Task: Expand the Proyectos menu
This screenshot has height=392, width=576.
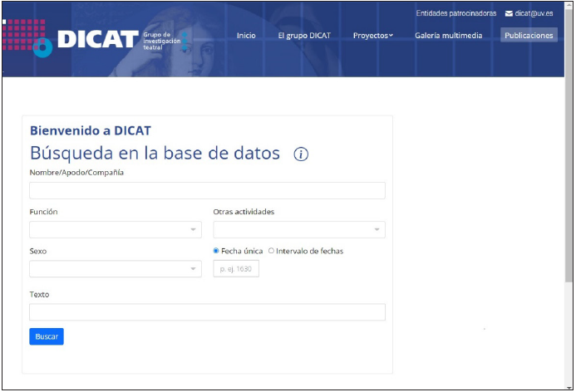Action: click(x=372, y=36)
